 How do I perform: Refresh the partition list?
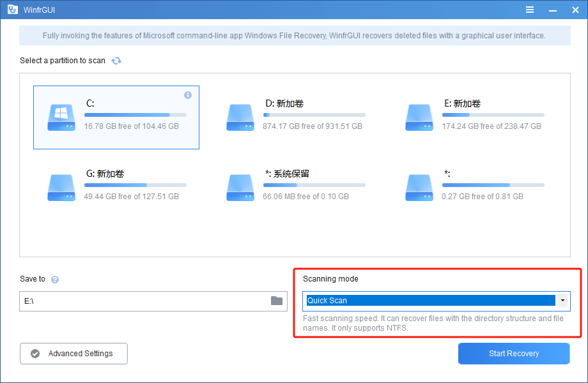pos(116,61)
